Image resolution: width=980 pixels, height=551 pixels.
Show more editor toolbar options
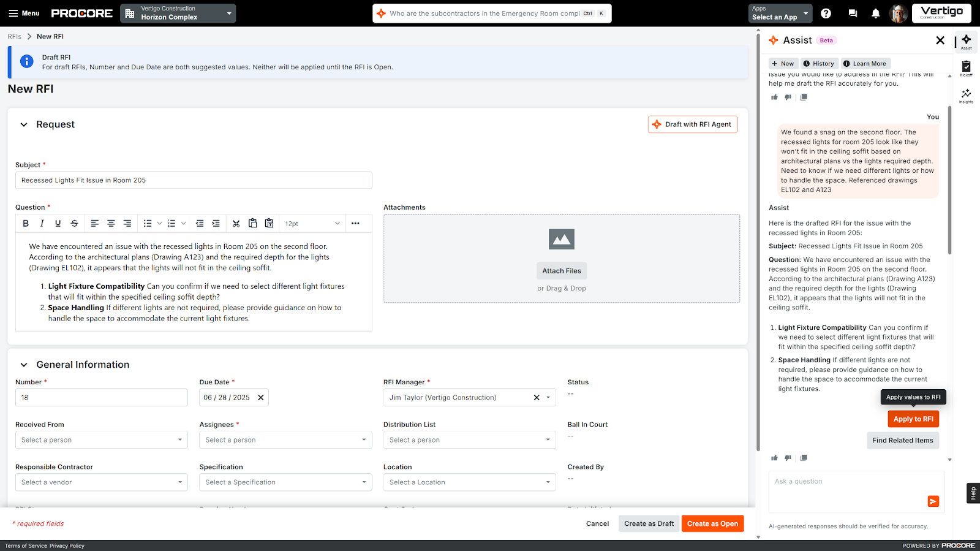[355, 224]
